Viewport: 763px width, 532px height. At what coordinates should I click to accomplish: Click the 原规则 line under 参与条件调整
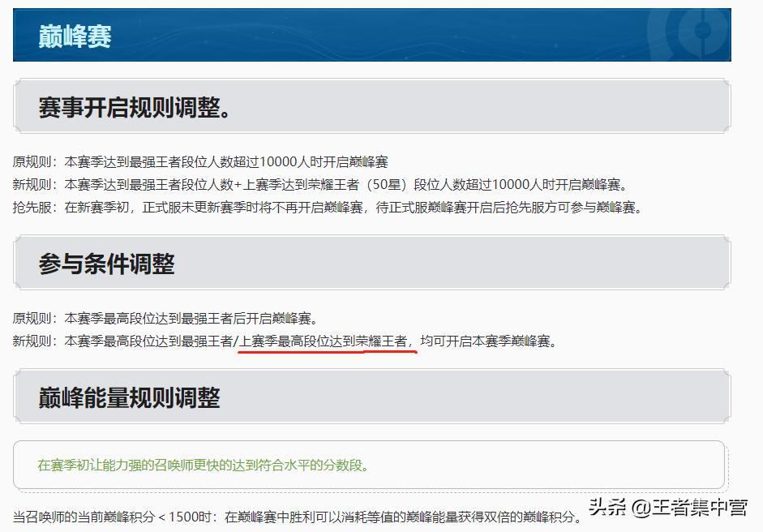(165, 319)
